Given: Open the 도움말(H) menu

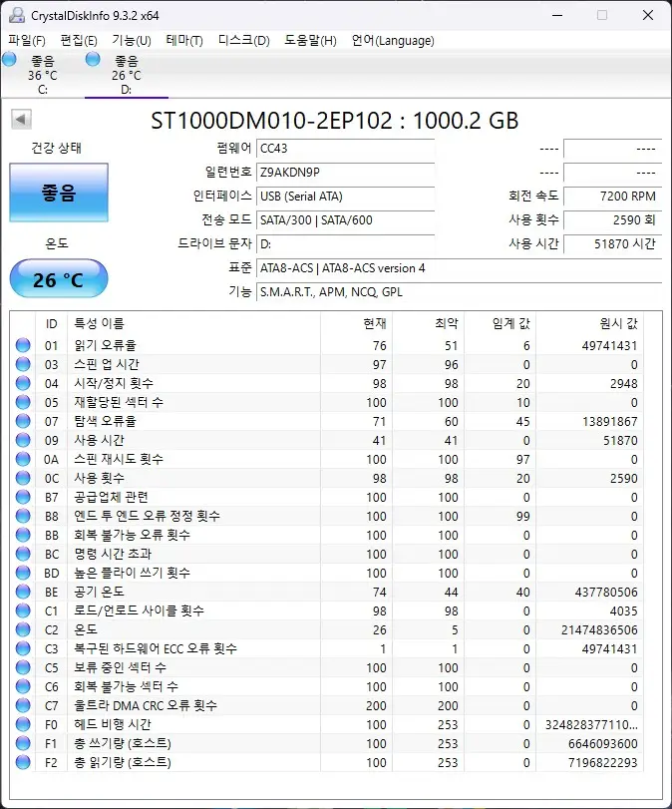Looking at the screenshot, I should point(310,40).
